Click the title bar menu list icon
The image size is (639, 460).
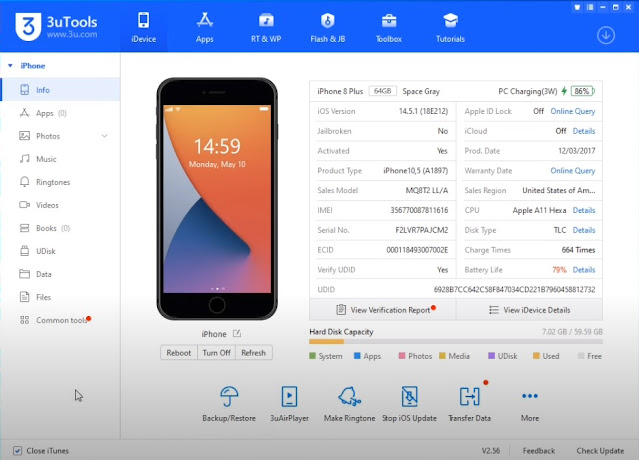coord(590,7)
